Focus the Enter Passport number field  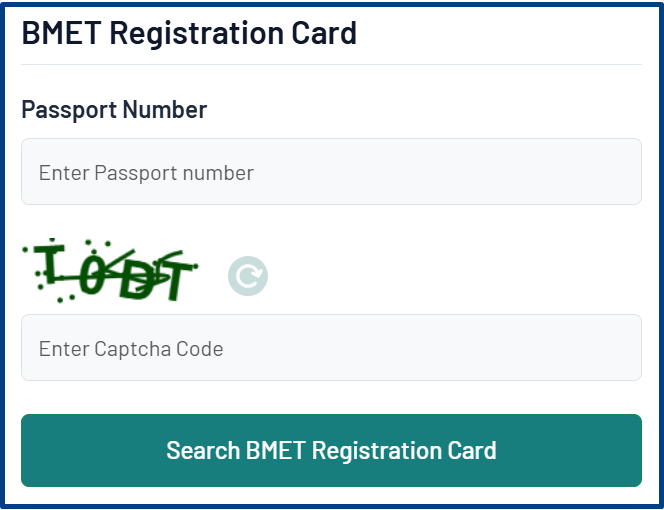pyautogui.click(x=331, y=172)
